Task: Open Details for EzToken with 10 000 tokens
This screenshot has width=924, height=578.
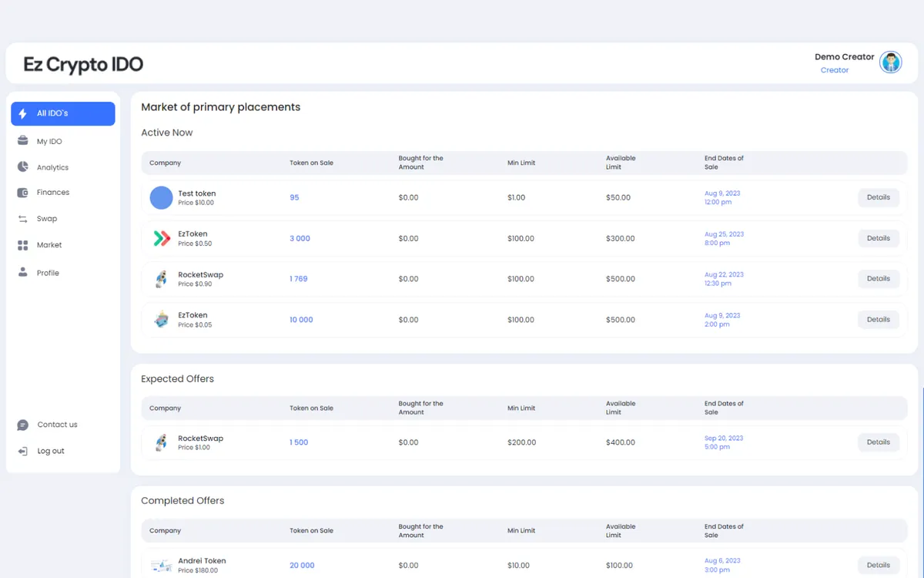Action: [879, 319]
